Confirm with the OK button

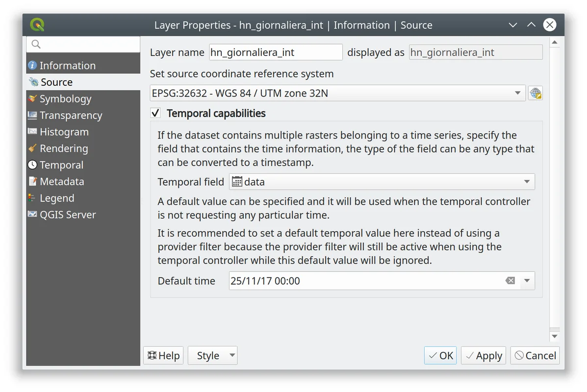point(440,356)
